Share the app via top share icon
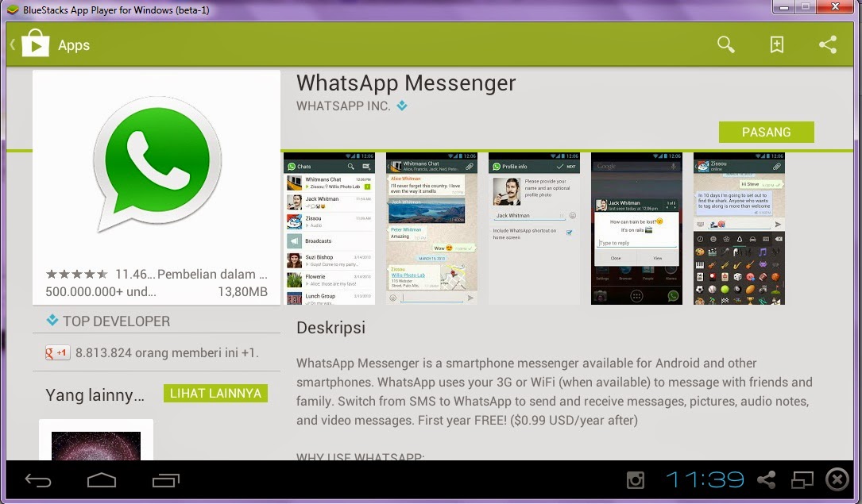 827,44
